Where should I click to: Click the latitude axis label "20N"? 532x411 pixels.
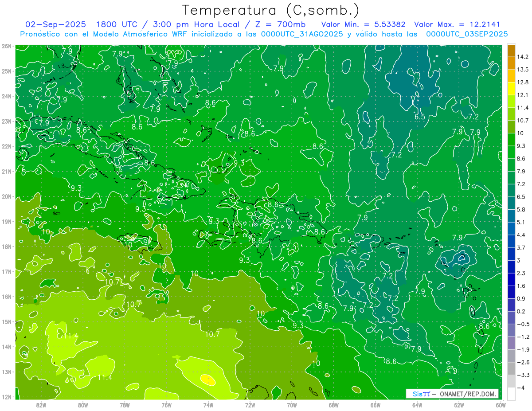pos(7,196)
